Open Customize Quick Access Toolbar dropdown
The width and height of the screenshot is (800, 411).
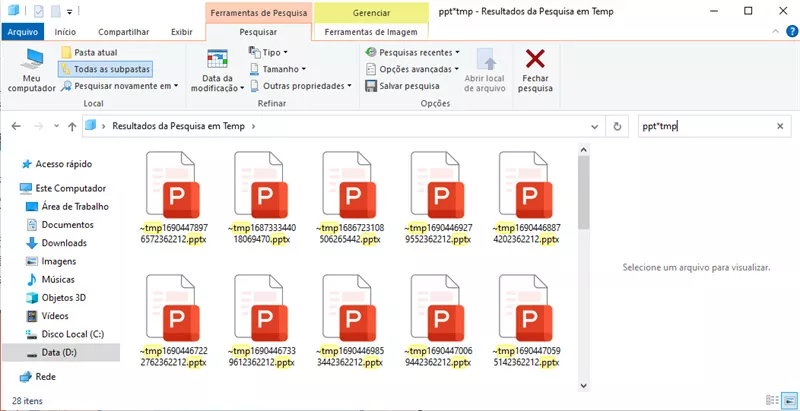pyautogui.click(x=70, y=11)
